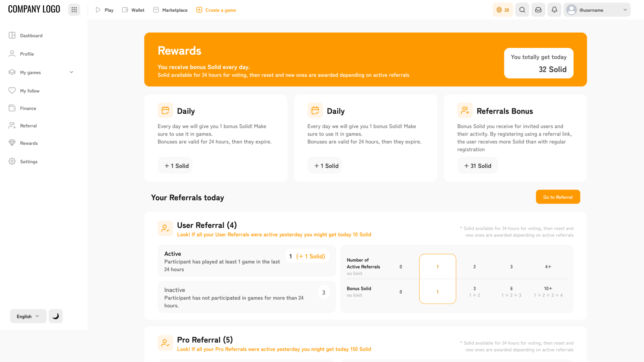644x362 pixels.
Task: Click the Settings gear icon in sidebar
Action: click(12, 161)
